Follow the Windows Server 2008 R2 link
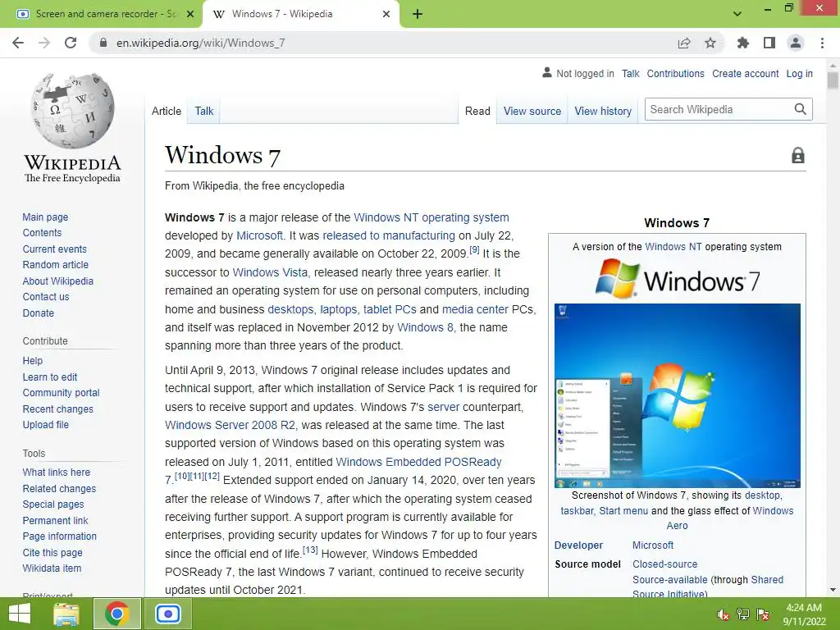 [x=230, y=425]
